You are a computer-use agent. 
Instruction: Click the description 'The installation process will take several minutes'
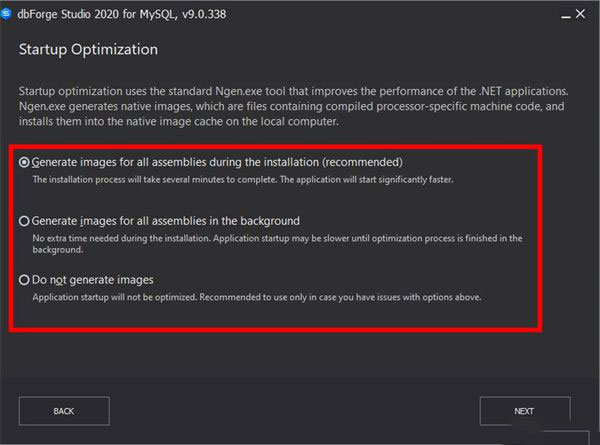coord(243,179)
